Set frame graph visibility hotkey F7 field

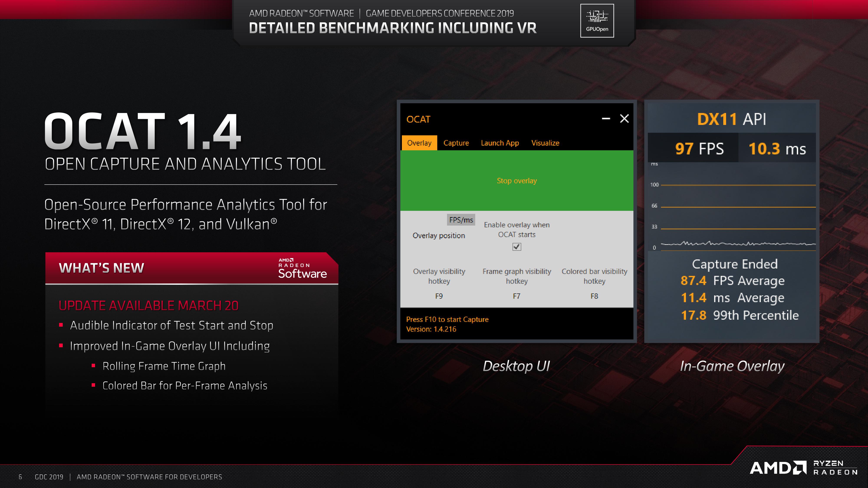pyautogui.click(x=516, y=296)
